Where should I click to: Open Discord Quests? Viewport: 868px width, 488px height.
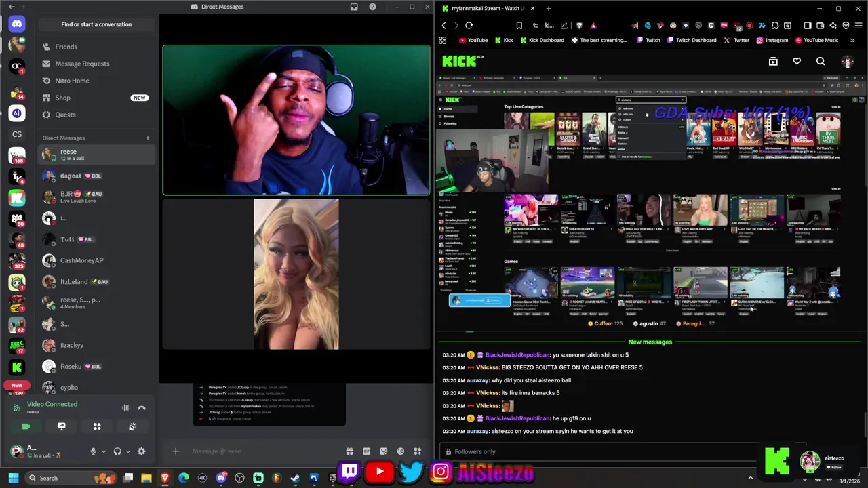point(96,115)
